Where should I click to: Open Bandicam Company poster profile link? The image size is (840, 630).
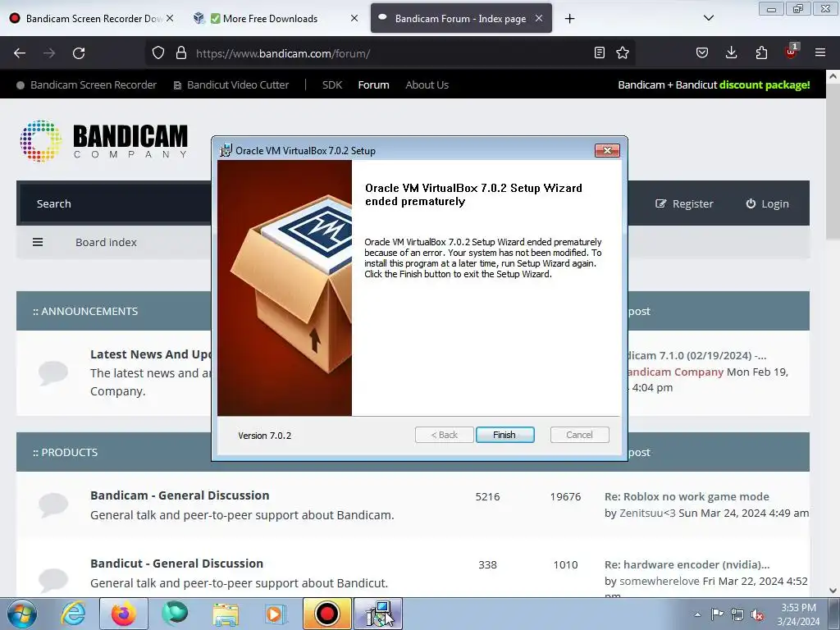[674, 372]
